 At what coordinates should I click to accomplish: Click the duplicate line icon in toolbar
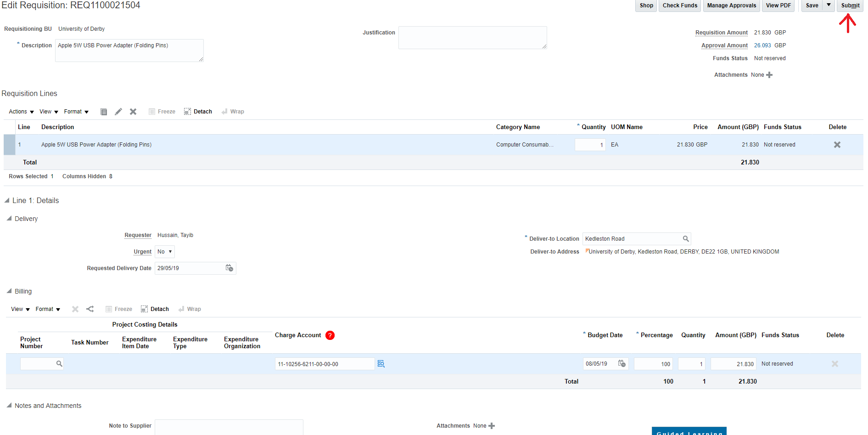click(x=104, y=112)
